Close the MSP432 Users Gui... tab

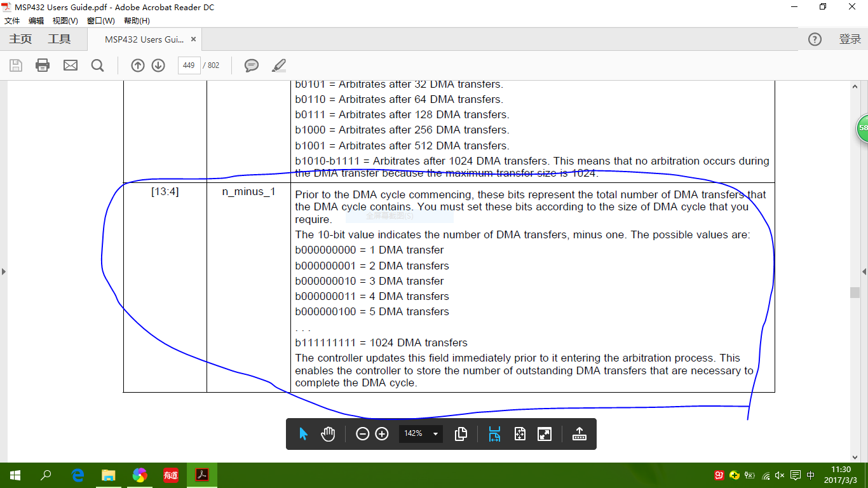[x=194, y=39]
